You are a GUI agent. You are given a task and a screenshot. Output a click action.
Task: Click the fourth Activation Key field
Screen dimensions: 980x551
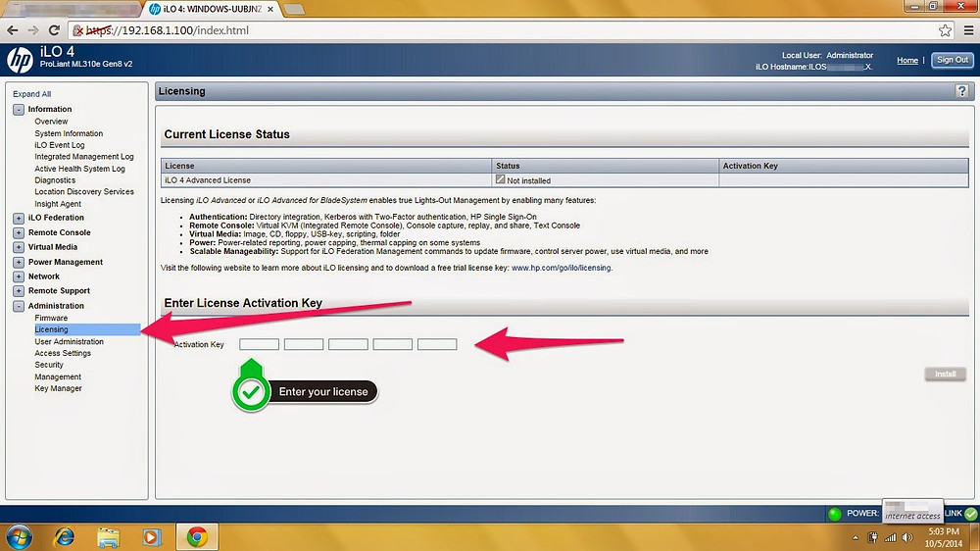click(x=393, y=344)
